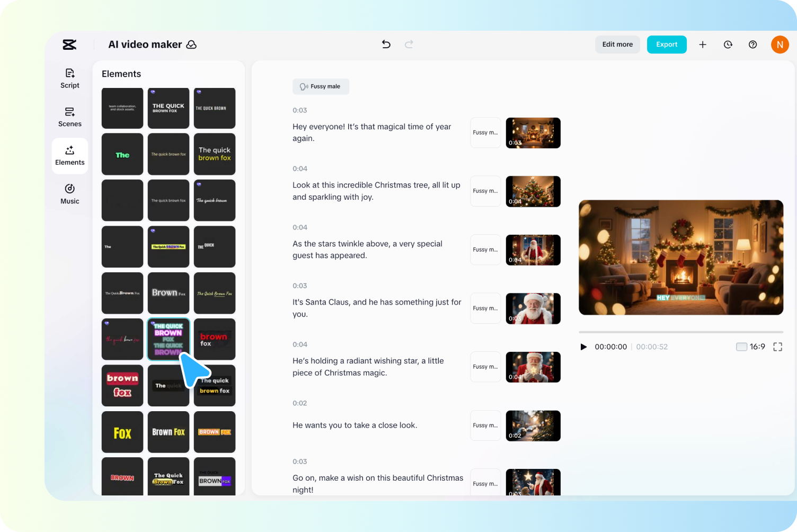Play the video preview
Image resolution: width=797 pixels, height=532 pixels.
click(x=583, y=347)
